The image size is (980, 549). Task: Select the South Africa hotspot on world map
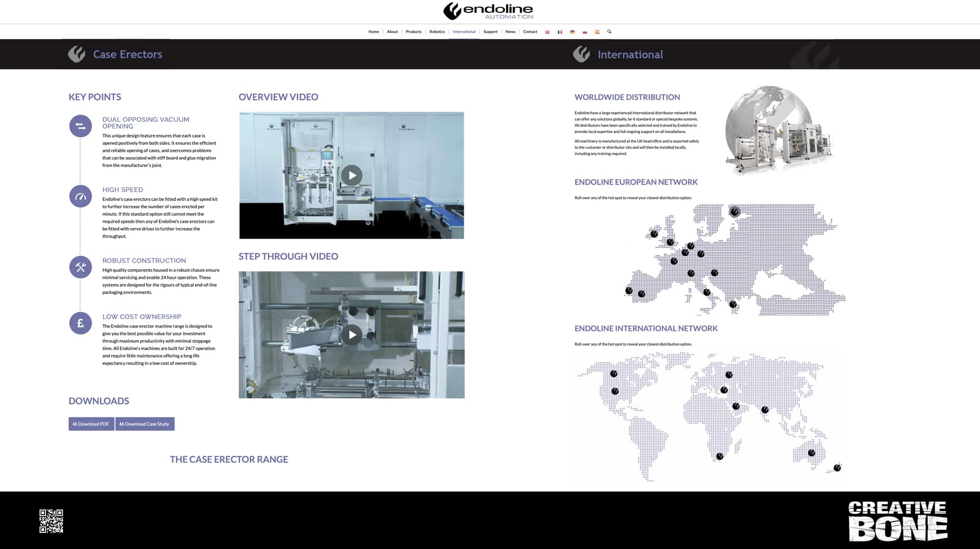(720, 456)
